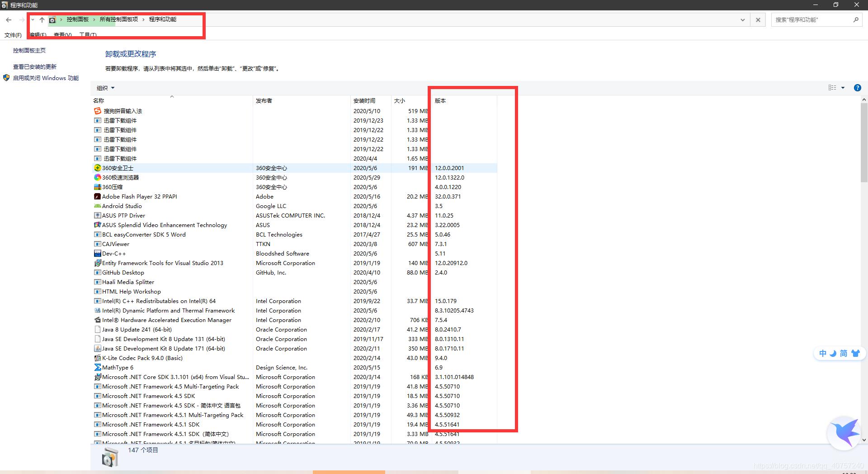Click the floating bird assistant icon
Image resolution: width=868 pixels, height=474 pixels.
[844, 433]
